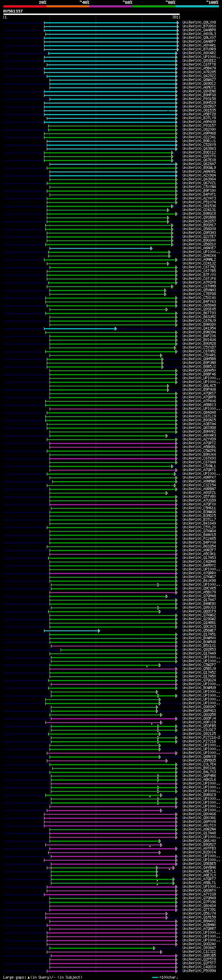Select the UniRef100_Q5TVB0 label
Screen dimensions: 222x980
point(199,496)
